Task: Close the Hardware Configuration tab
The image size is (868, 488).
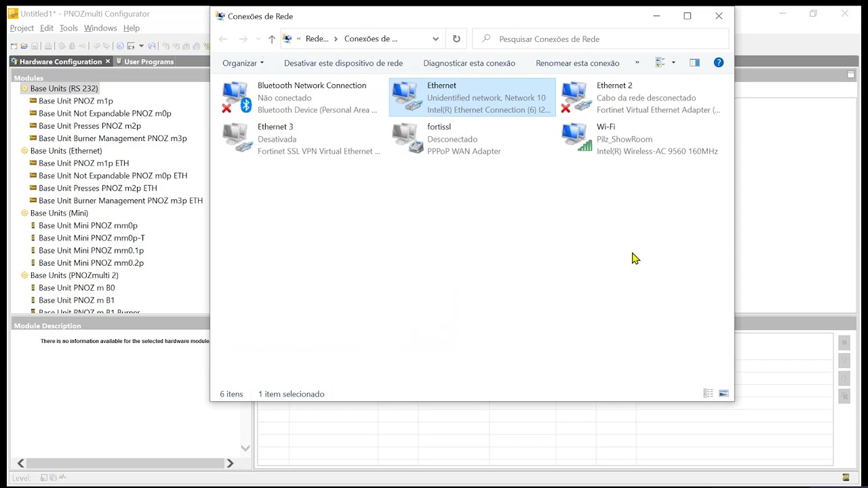Action: pos(108,61)
